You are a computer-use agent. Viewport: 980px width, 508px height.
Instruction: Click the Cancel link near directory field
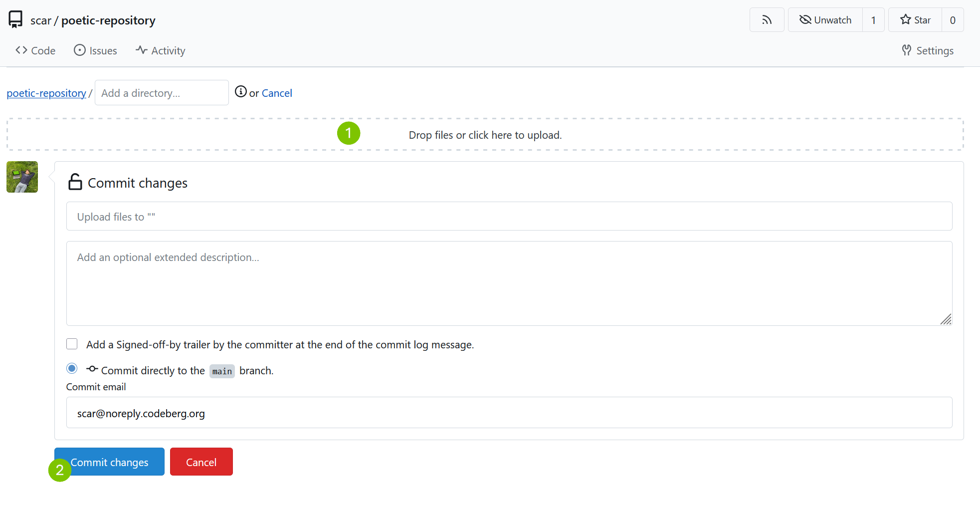point(277,93)
